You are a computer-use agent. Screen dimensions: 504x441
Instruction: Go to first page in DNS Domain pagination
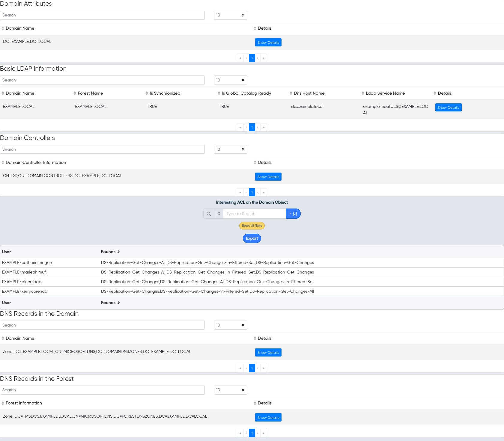(x=240, y=368)
